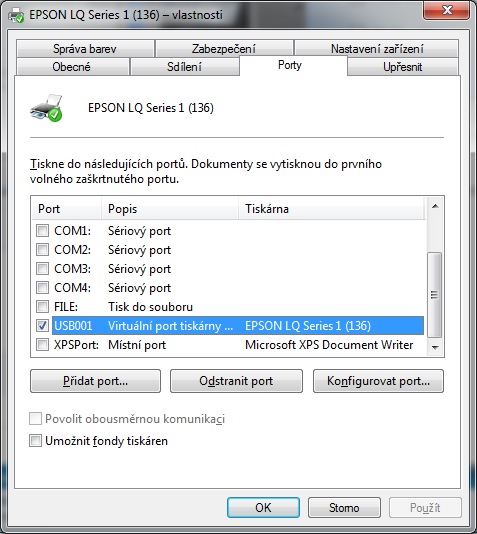
Task: Sort by the Tiskárna column header
Action: [332, 208]
